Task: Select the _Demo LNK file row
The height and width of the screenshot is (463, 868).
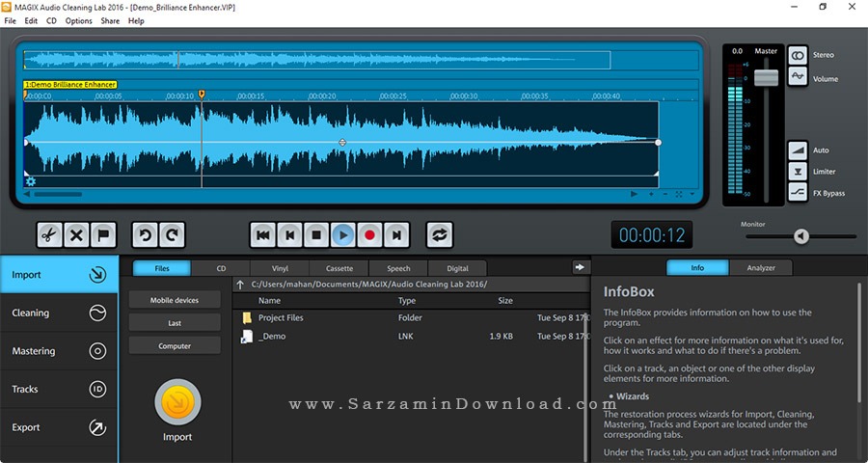Action: [x=411, y=337]
